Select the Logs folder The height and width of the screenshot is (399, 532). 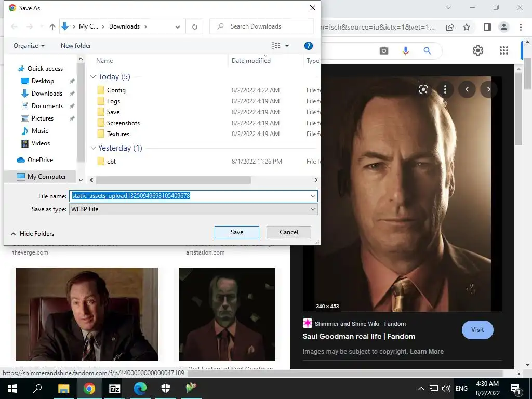coord(113,101)
